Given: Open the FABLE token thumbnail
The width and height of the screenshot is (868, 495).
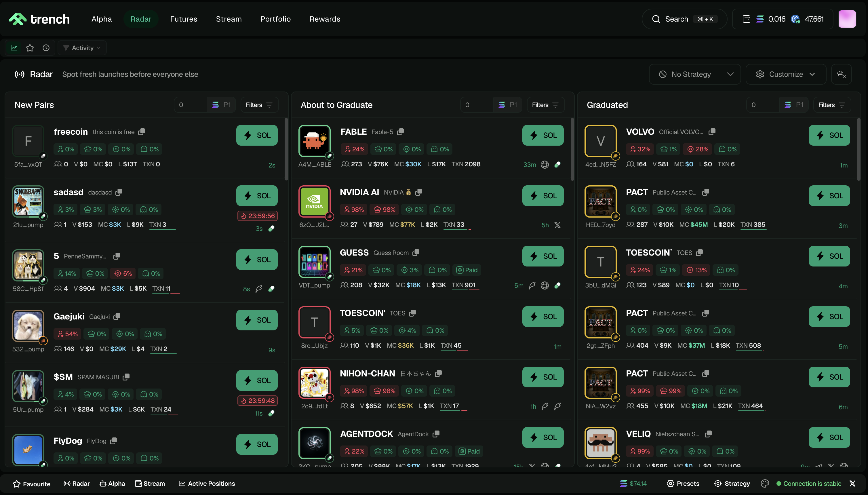Looking at the screenshot, I should pyautogui.click(x=315, y=141).
